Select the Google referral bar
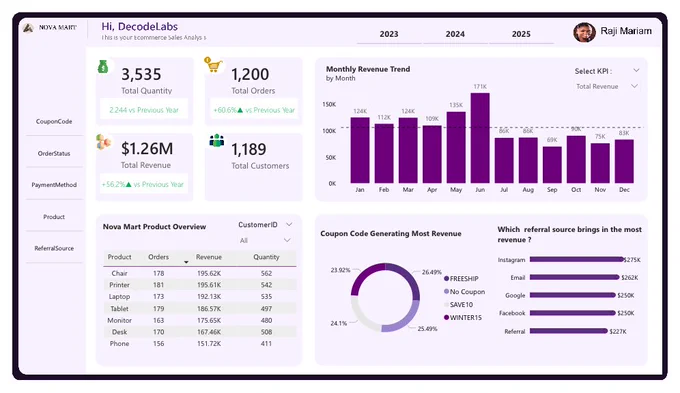The width and height of the screenshot is (680, 393). click(x=572, y=295)
